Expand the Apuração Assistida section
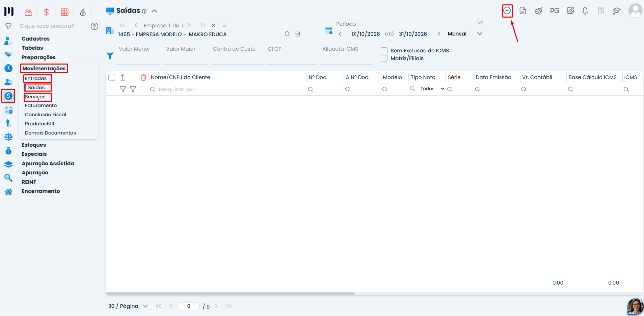644x316 pixels. 48,163
